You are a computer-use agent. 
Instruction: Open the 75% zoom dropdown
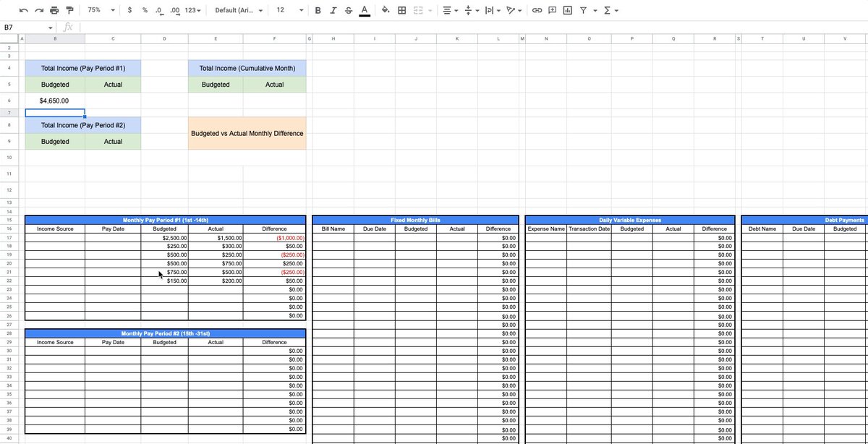click(101, 10)
